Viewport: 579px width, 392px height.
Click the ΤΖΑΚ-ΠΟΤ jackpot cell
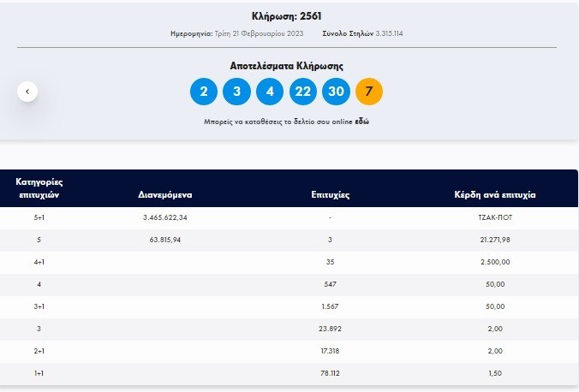tap(494, 218)
